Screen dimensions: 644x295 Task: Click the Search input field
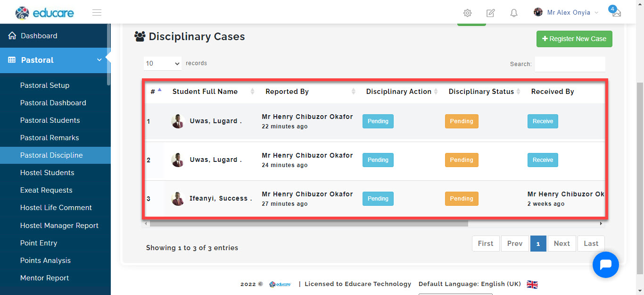(x=570, y=64)
